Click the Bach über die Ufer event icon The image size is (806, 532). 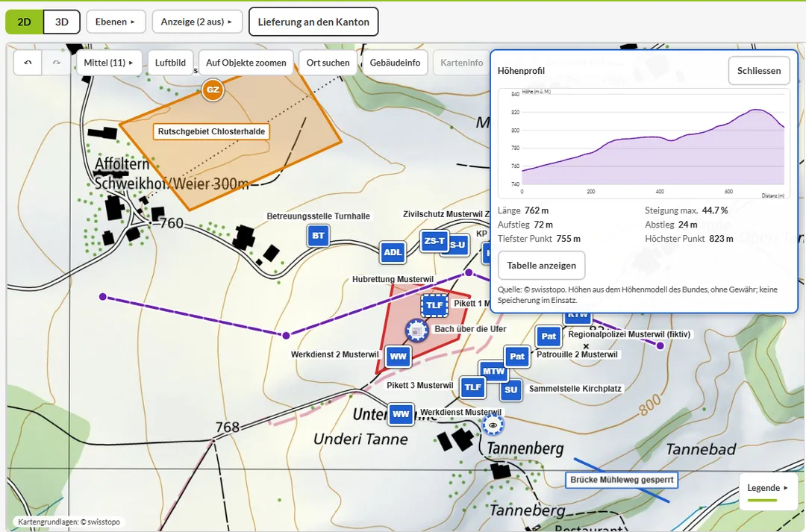417,331
